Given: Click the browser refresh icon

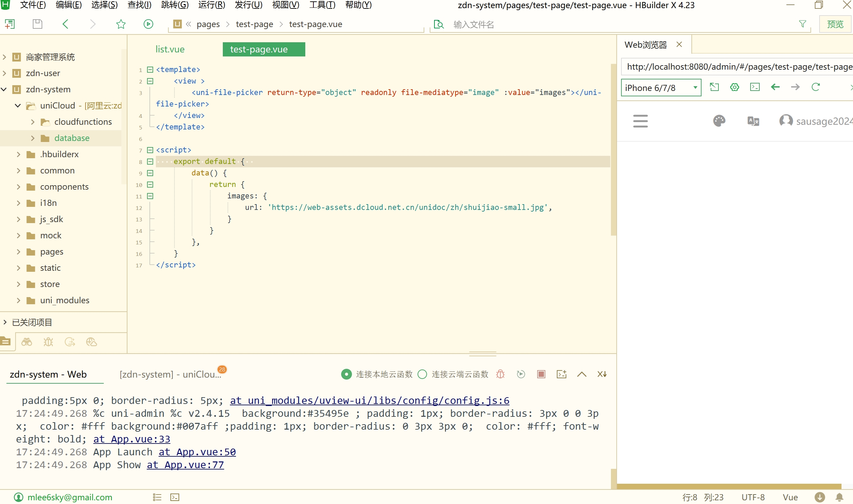Looking at the screenshot, I should click(816, 87).
